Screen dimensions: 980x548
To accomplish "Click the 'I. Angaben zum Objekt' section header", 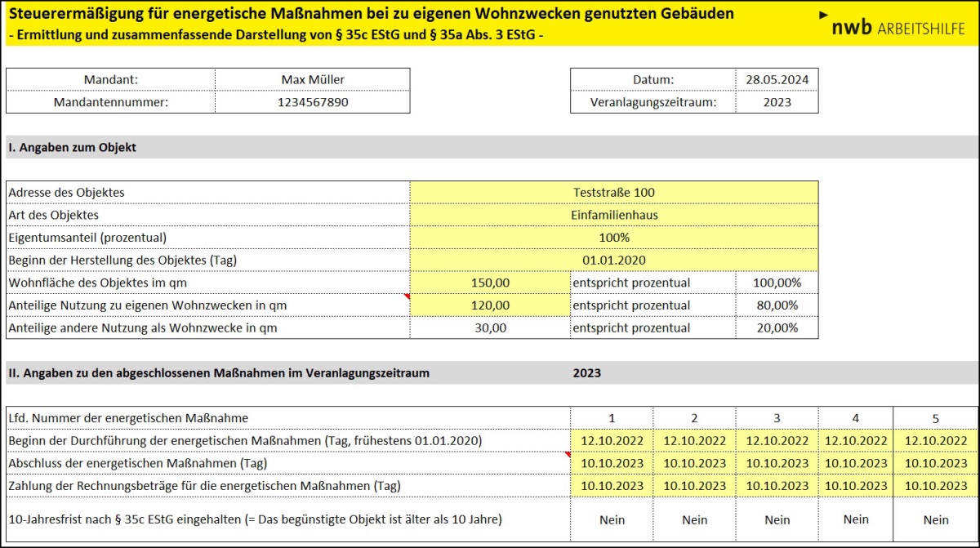I will 73,148.
